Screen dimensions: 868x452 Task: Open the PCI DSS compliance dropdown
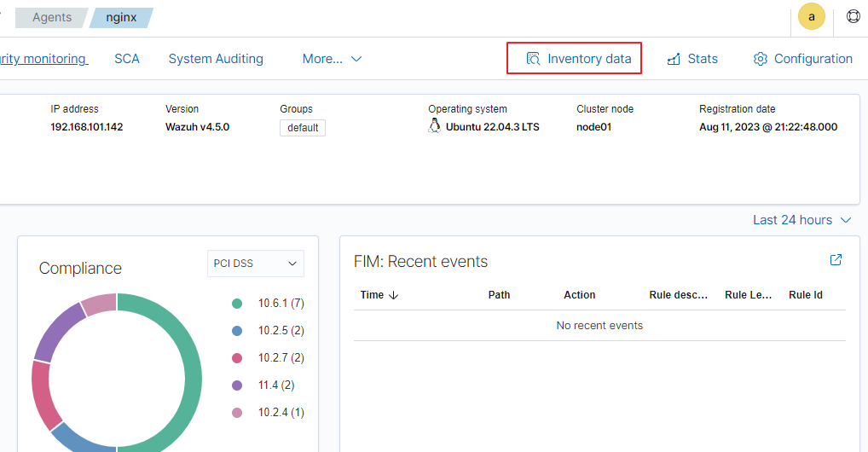[x=256, y=264]
